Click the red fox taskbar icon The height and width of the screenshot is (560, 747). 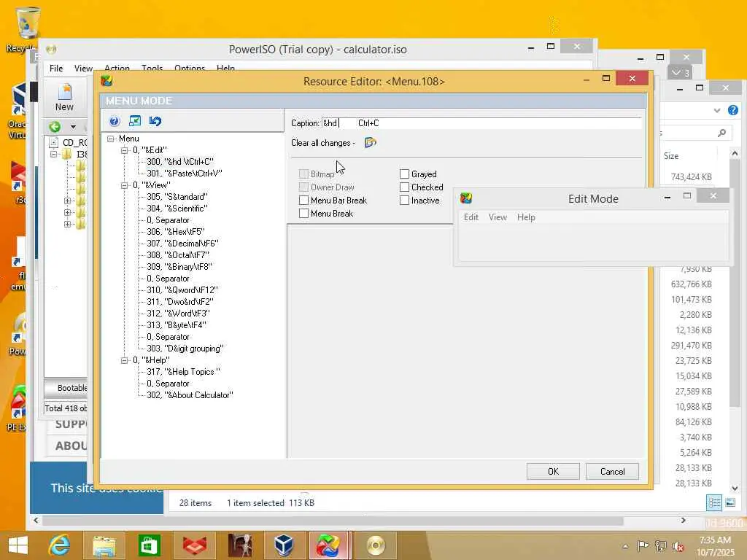coord(194,545)
